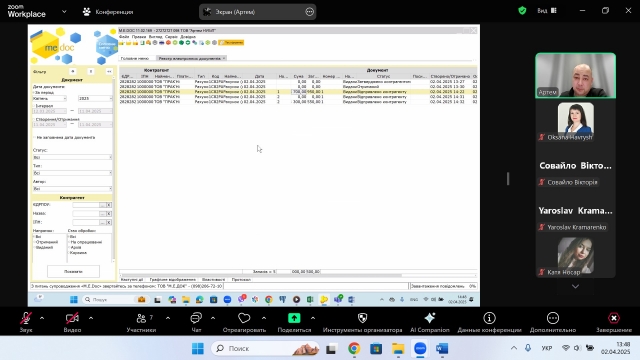Start camera with the Видео icon
Screen dimensions: 640x360
tap(72, 318)
